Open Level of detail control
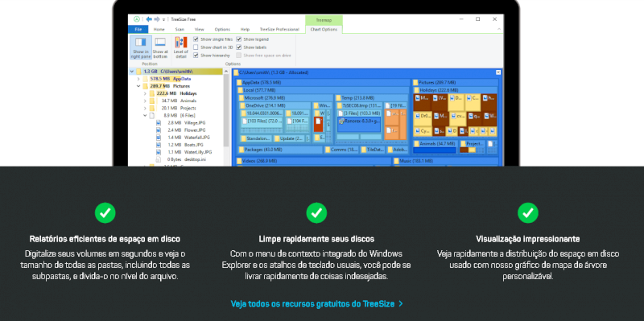Viewport: 644px width, 321px height. click(x=180, y=47)
